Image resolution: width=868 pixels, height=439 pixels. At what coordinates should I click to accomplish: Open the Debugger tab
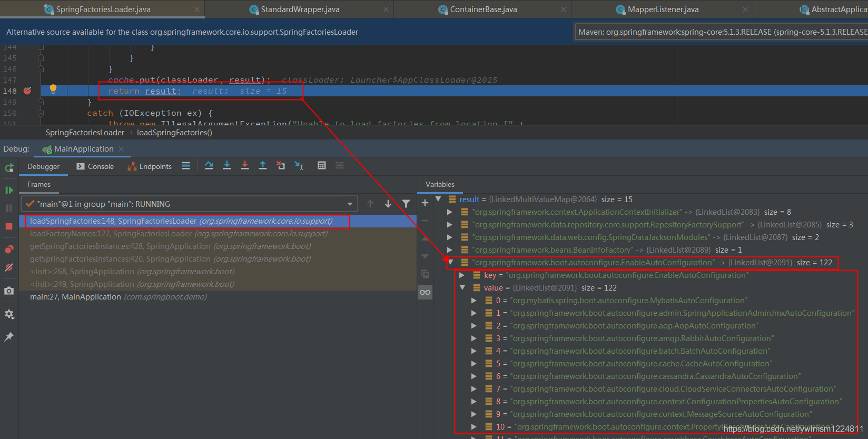[x=44, y=166]
